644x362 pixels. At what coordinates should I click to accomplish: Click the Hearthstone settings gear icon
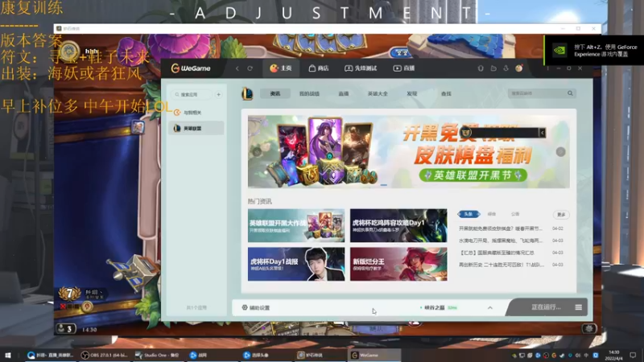click(589, 328)
